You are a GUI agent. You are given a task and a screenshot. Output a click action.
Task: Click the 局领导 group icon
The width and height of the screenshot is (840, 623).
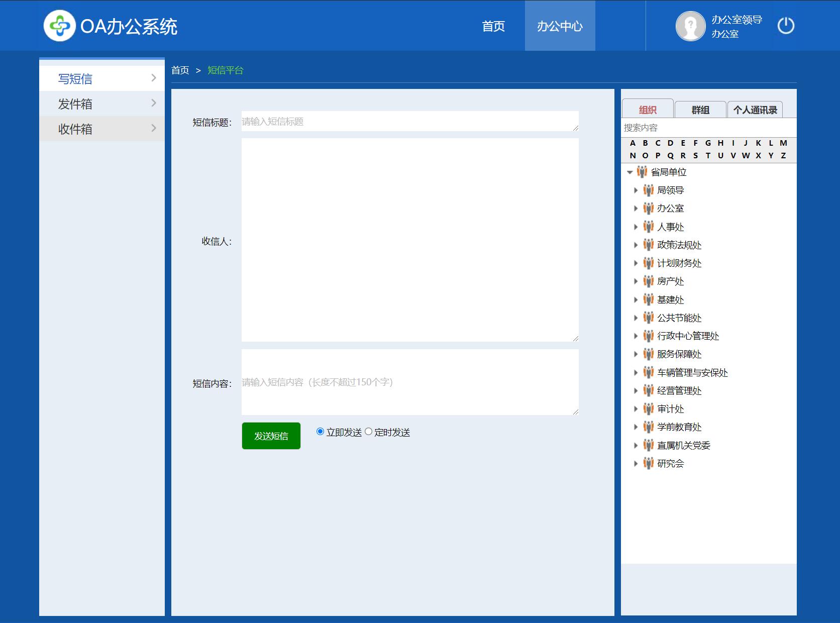(x=649, y=190)
